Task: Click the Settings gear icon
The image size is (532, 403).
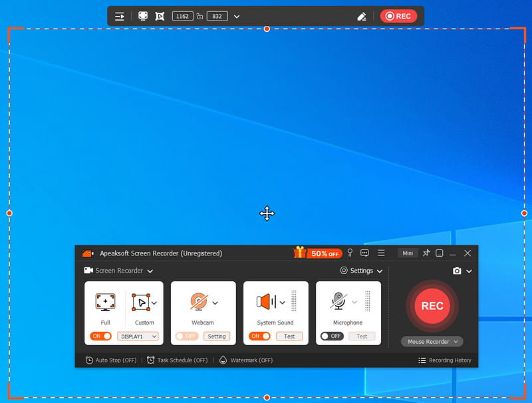Action: click(x=344, y=271)
